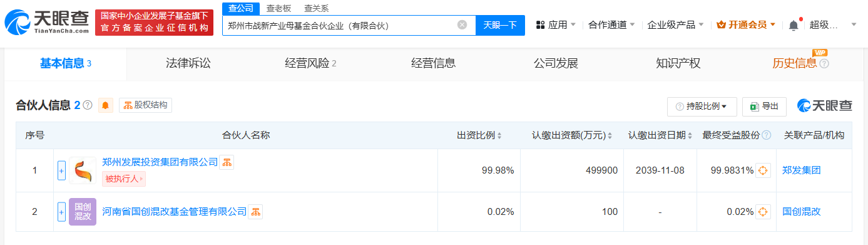Open the 持股比例 dropdown
Image resolution: width=868 pixels, height=245 pixels.
702,107
